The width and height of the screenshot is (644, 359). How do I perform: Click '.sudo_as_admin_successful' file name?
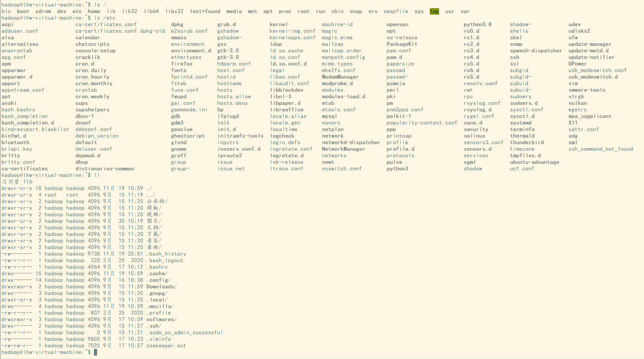coord(185,333)
